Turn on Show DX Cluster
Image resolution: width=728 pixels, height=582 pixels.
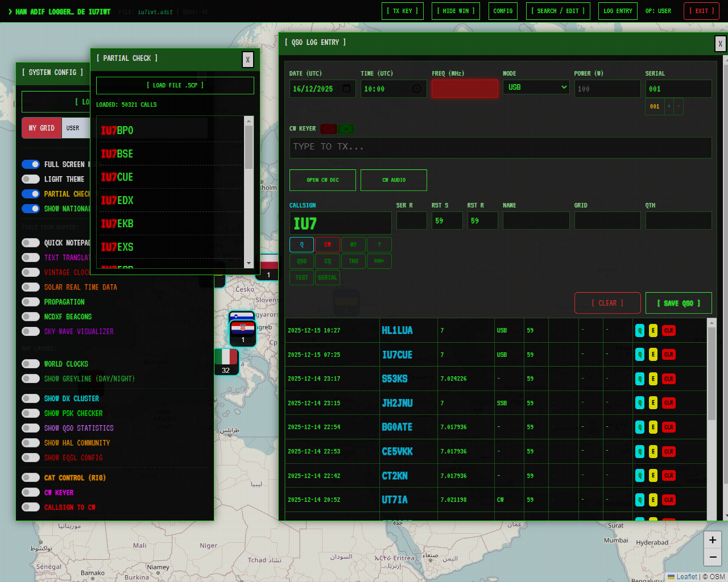coord(31,398)
